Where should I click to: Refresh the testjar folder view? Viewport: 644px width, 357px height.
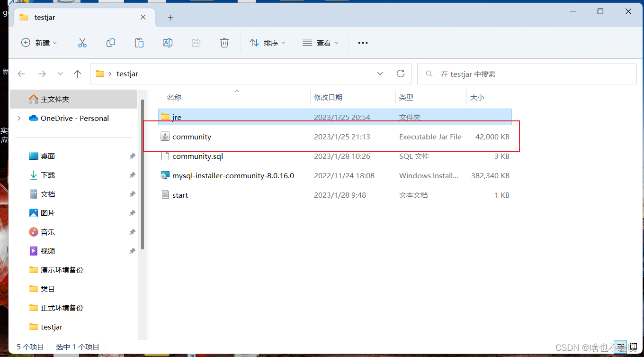tap(401, 74)
